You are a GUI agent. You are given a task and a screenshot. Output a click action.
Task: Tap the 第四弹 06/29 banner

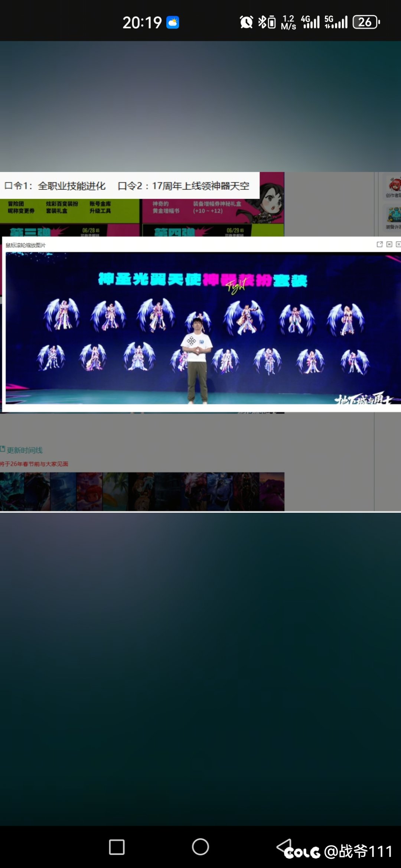213,231
